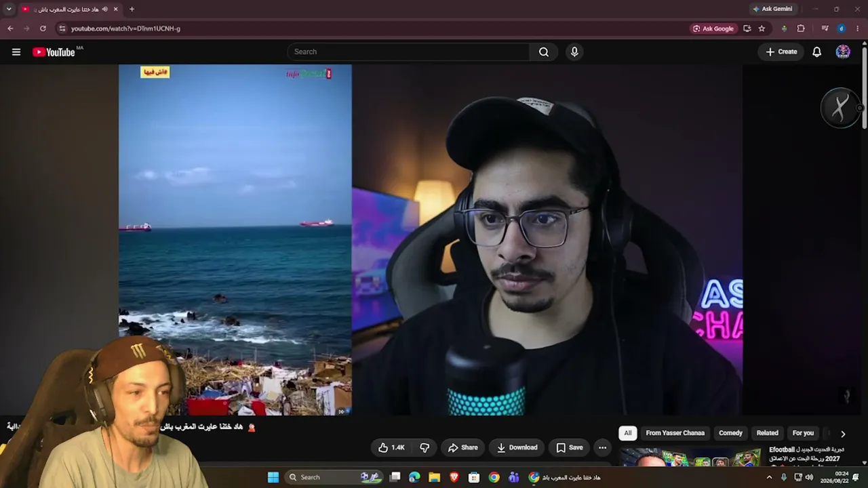Install or cast using the address bar screen icon
The height and width of the screenshot is (488, 868).
coord(747,28)
